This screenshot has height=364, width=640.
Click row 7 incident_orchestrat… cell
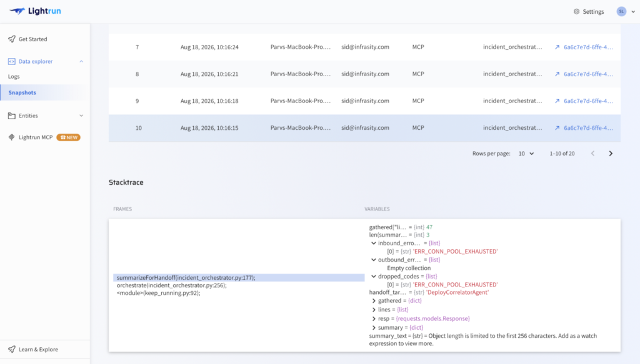[x=512, y=47]
